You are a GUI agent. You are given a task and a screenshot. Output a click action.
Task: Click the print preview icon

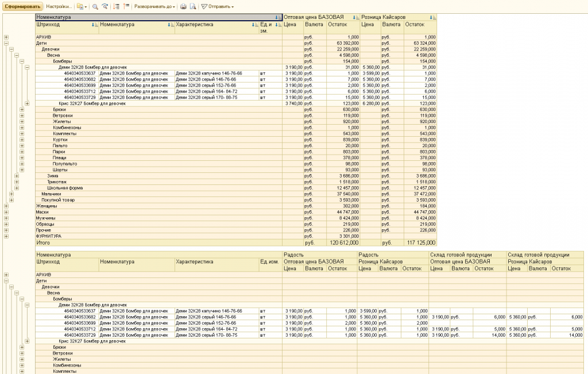(x=193, y=6)
